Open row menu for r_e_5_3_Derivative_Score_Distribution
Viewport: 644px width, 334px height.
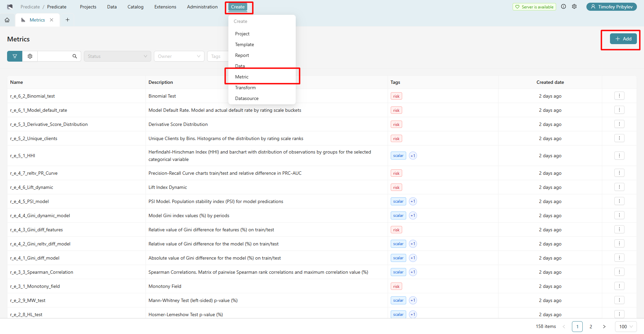(x=619, y=124)
